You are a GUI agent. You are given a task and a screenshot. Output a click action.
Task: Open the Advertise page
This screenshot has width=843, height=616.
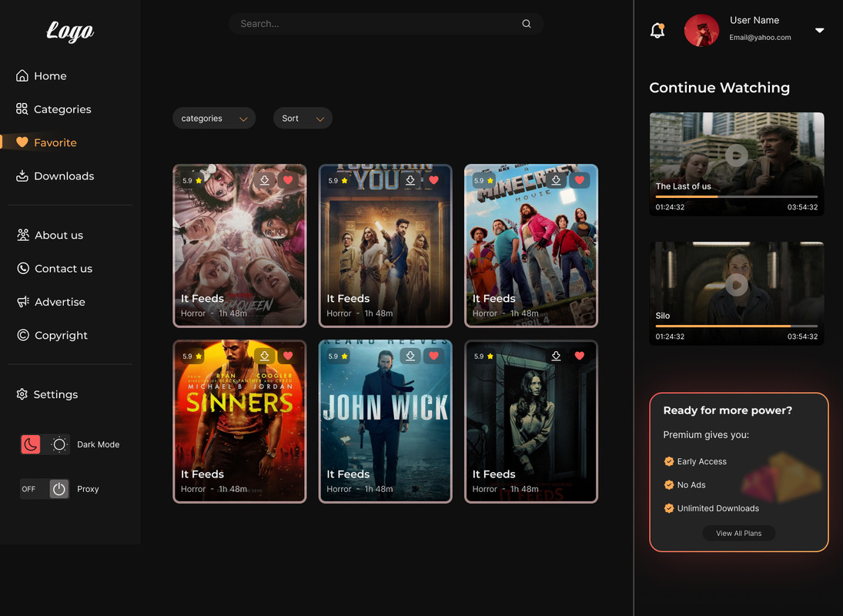click(51, 302)
